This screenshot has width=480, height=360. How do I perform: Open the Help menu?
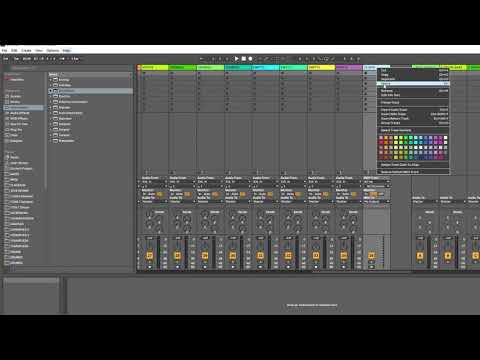click(x=67, y=50)
